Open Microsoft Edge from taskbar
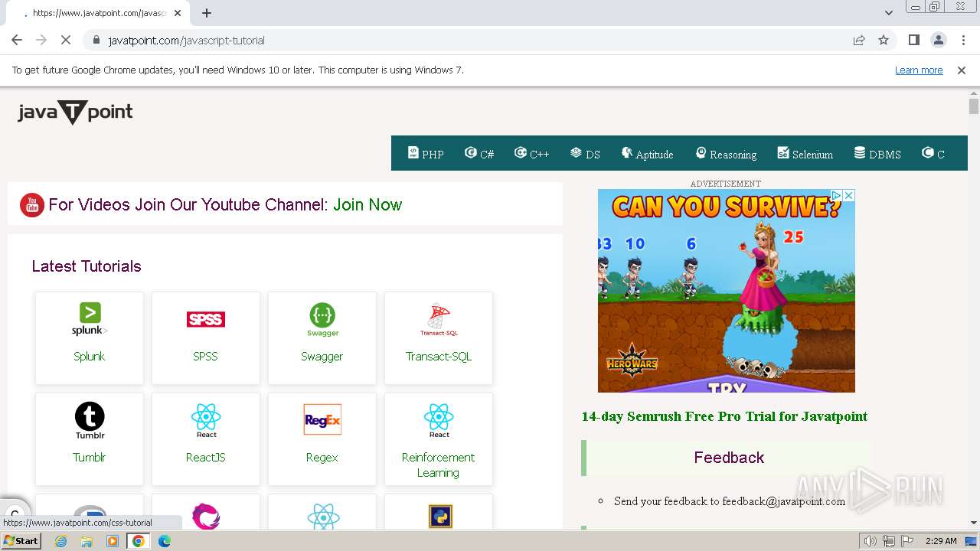This screenshot has height=551, width=980. (164, 541)
